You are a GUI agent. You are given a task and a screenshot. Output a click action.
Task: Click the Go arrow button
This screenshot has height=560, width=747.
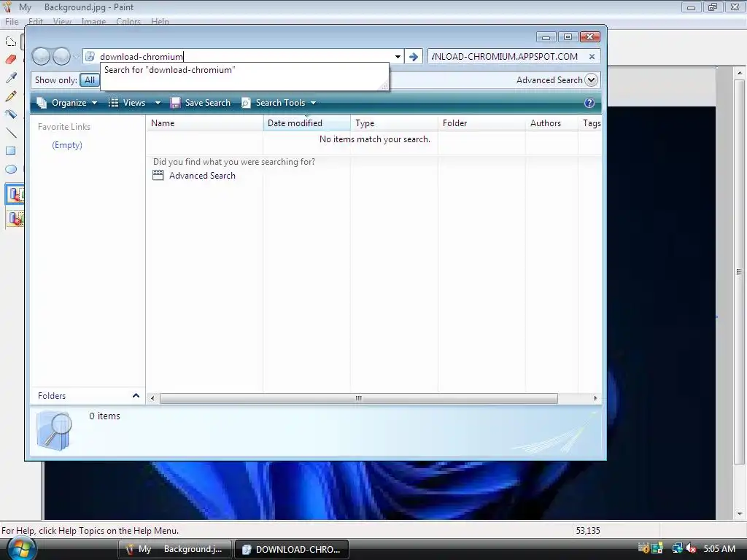(x=414, y=57)
